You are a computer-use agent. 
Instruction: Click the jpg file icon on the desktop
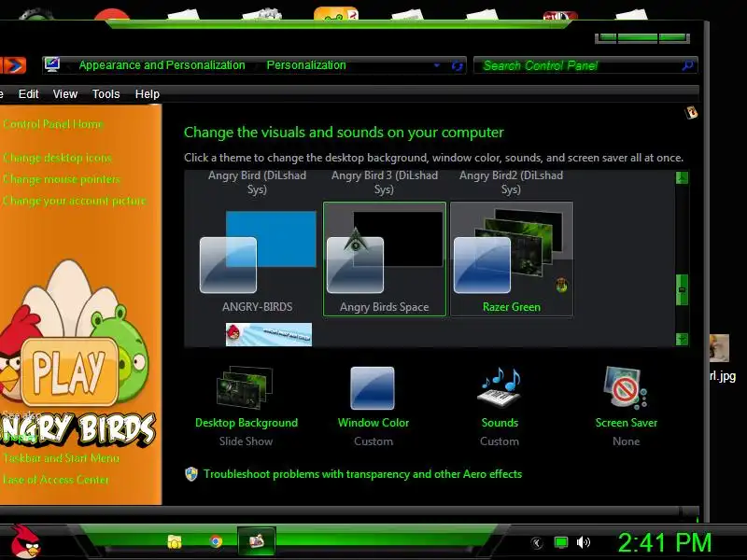[x=719, y=348]
